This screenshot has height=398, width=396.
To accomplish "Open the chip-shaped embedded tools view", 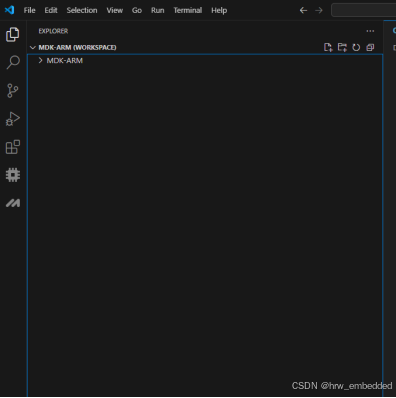I will [13, 175].
